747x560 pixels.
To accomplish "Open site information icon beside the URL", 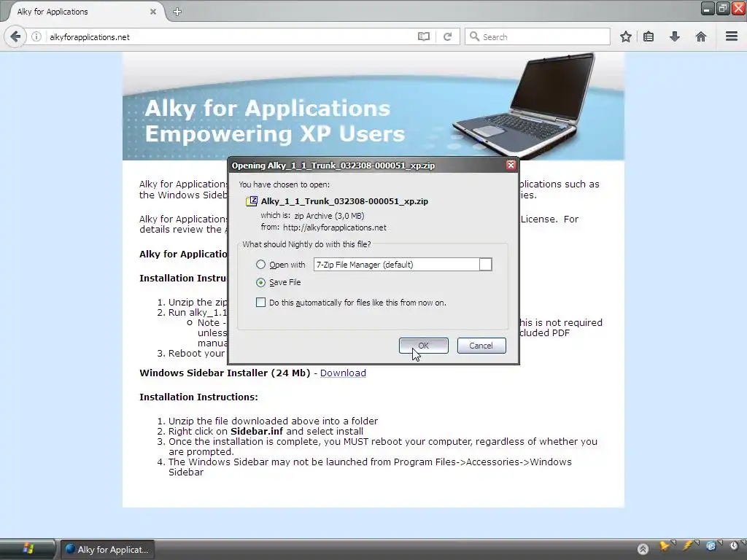I will 36,36.
